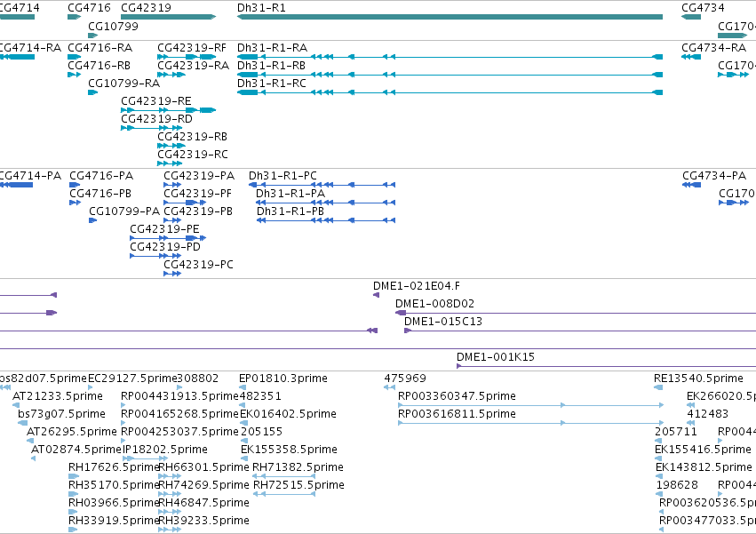Screen dimensions: 756x534
Task: Select protein CG42319-PE label
Action: point(164,229)
